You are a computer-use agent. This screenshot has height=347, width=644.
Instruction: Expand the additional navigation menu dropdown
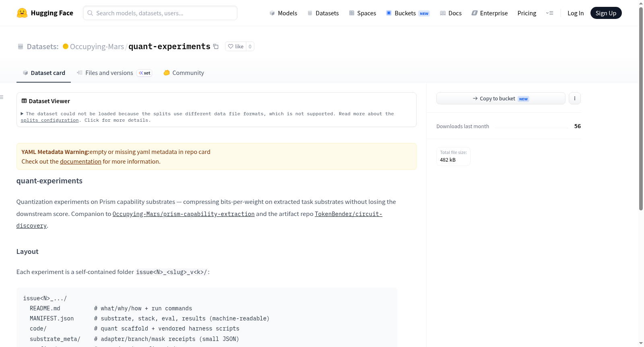[549, 13]
